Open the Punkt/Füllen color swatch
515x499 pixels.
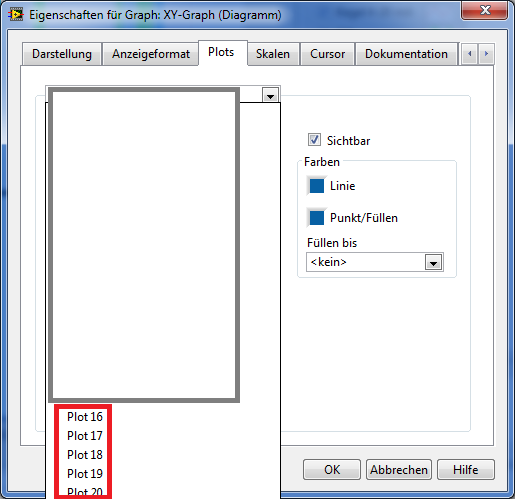pos(317,218)
